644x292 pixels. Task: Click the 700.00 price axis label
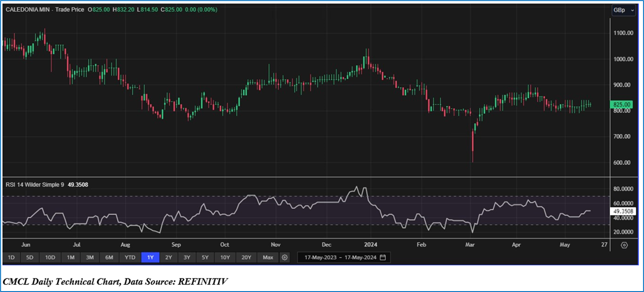623,137
